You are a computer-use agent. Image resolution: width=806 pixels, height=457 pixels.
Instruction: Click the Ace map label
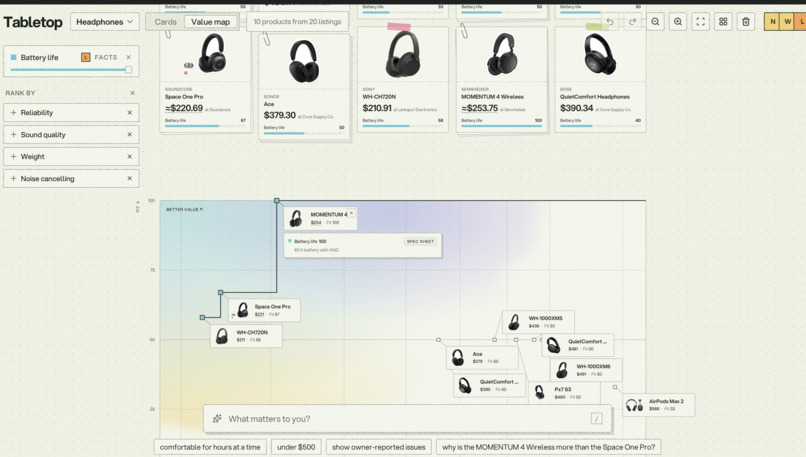482,357
